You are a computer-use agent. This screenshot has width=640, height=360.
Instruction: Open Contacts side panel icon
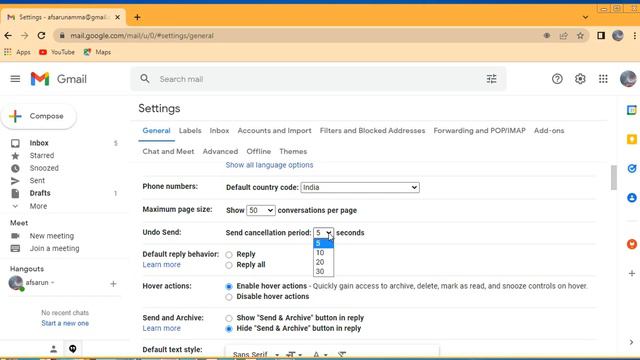(631, 198)
